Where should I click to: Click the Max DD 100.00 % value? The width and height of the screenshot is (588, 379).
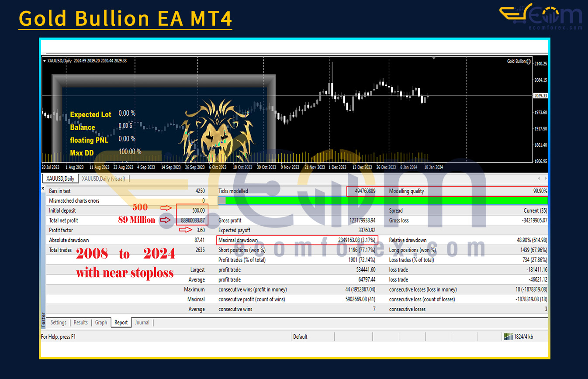(x=130, y=152)
